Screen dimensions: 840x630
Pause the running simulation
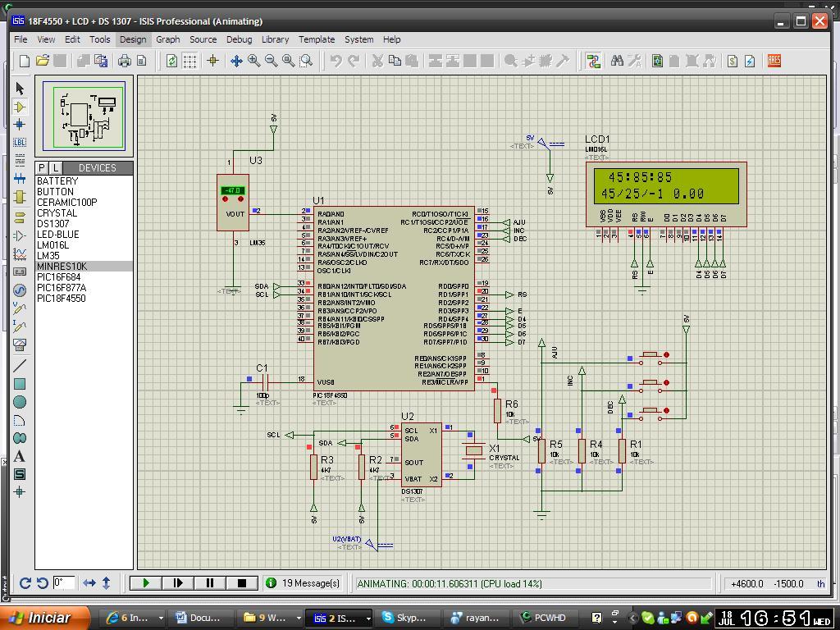[210, 583]
